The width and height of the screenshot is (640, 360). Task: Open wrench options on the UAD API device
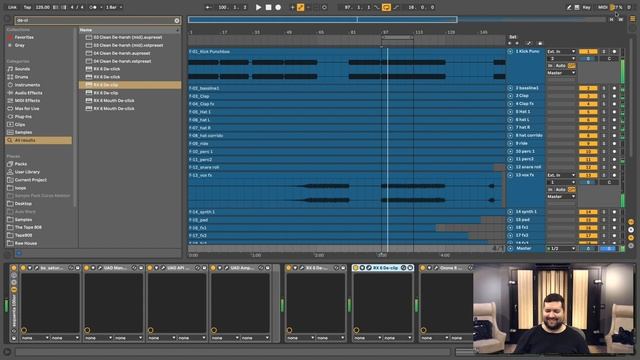pos(163,268)
